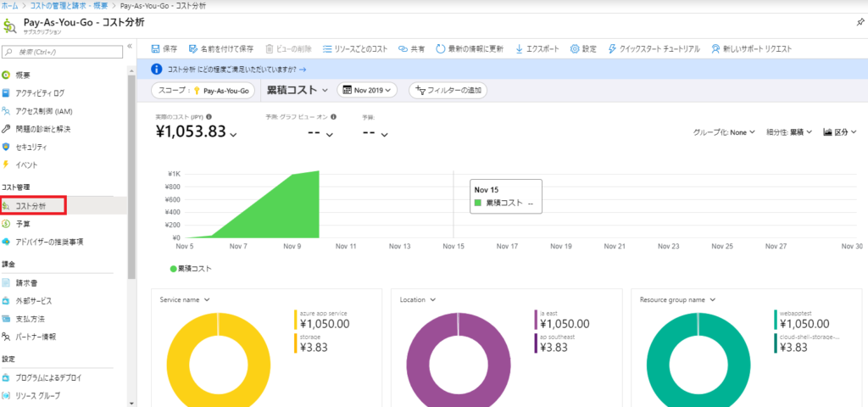Click the Partner information (パートナー情報) icon
This screenshot has height=407, width=868.
tap(6, 336)
